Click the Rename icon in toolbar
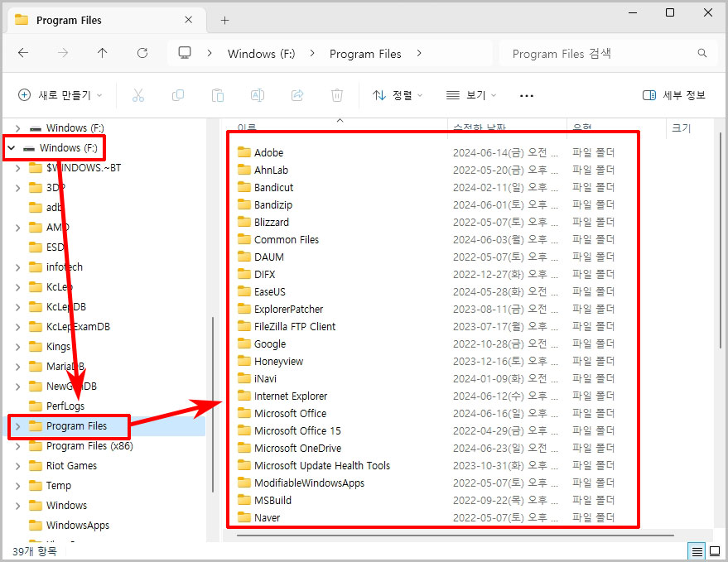Image resolution: width=728 pixels, height=562 pixels. pyautogui.click(x=258, y=96)
